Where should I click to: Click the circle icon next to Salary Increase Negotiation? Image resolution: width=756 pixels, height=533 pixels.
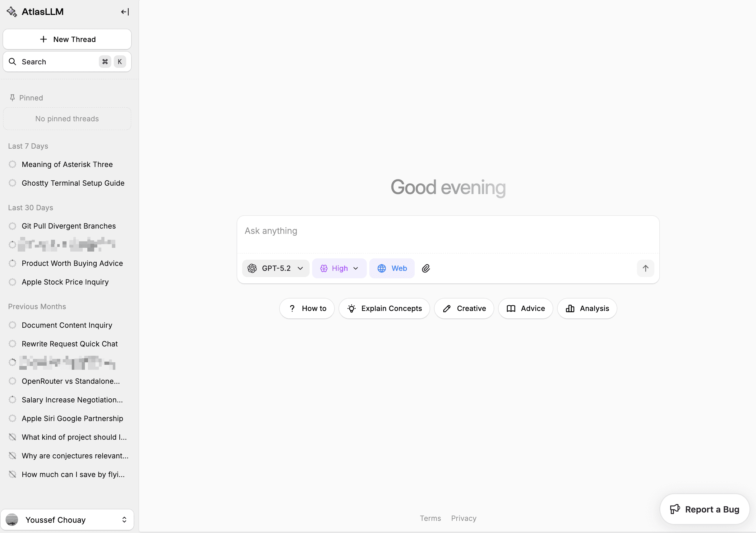click(x=12, y=400)
